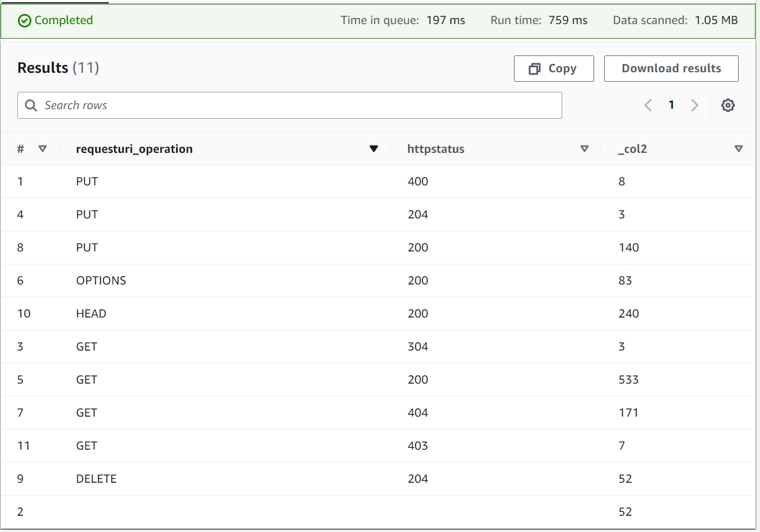
Task: Click the Download results button
Action: [671, 68]
